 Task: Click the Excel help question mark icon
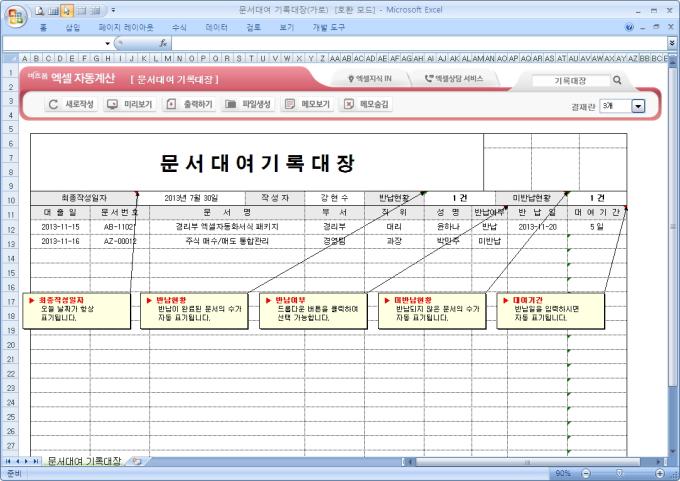tap(629, 27)
